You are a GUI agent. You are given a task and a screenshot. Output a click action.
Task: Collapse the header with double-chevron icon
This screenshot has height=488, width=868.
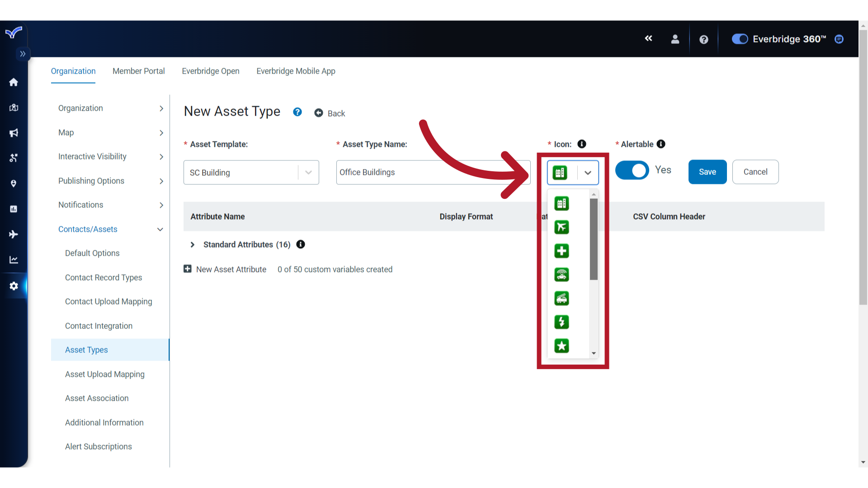click(x=648, y=38)
